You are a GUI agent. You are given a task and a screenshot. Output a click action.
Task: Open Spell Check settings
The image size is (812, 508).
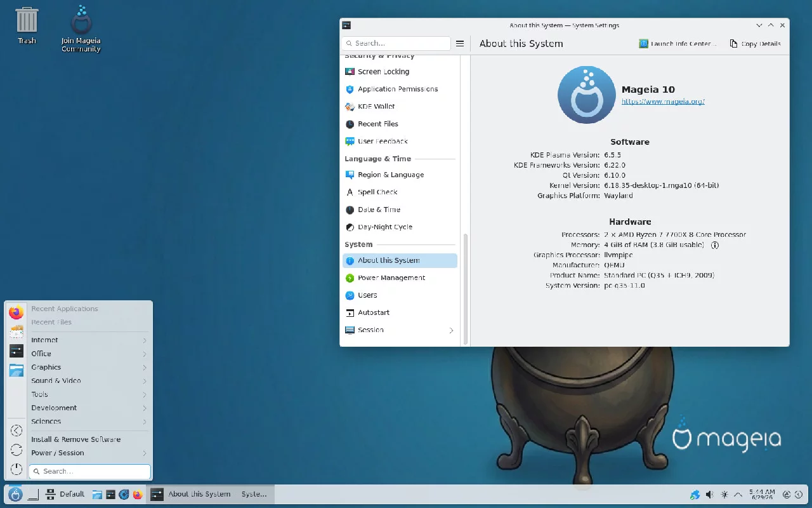(400, 192)
